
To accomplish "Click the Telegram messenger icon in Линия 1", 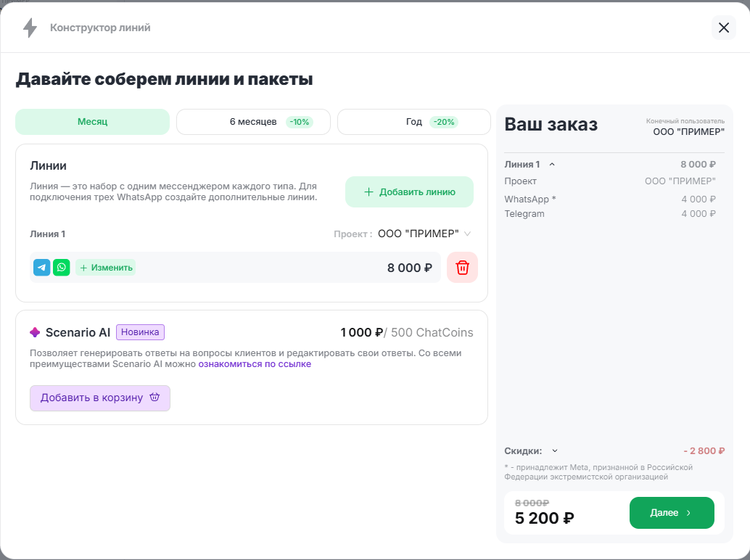I will click(42, 268).
